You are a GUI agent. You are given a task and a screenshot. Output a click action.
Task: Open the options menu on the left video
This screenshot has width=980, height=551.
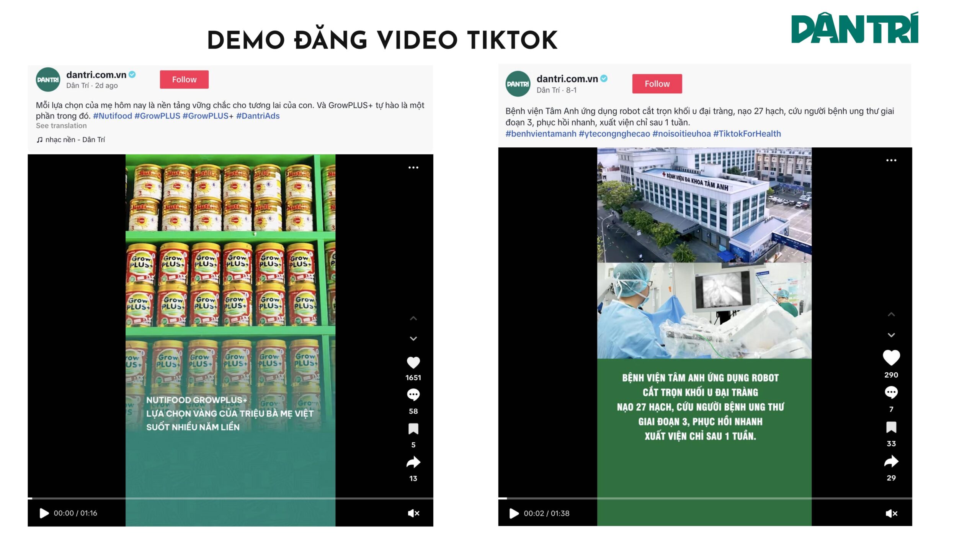pyautogui.click(x=413, y=167)
